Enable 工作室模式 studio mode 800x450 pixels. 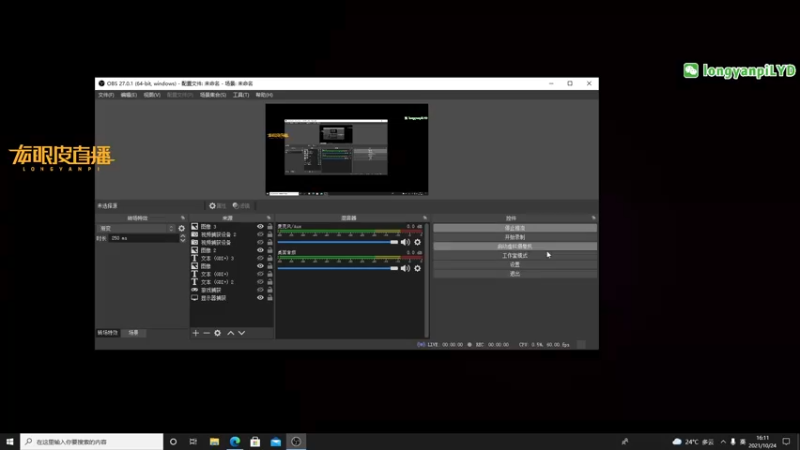click(x=515, y=256)
